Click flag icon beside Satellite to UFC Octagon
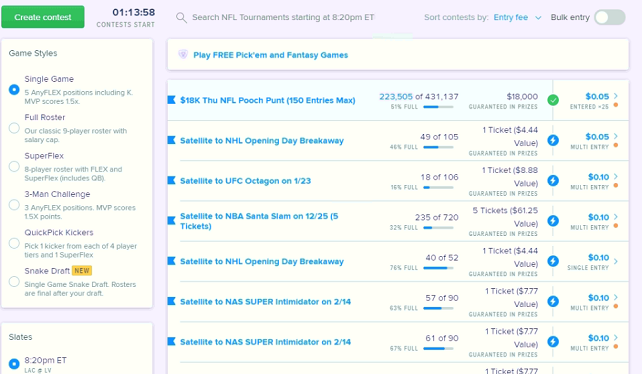642x374 pixels. (172, 180)
